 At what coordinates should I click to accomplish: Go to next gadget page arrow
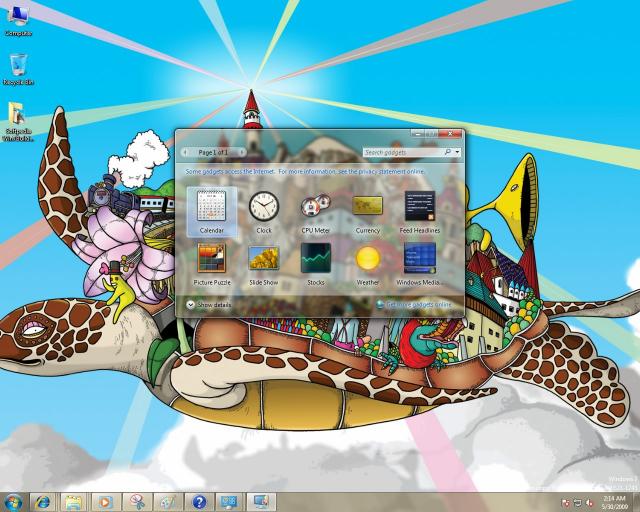(241, 152)
